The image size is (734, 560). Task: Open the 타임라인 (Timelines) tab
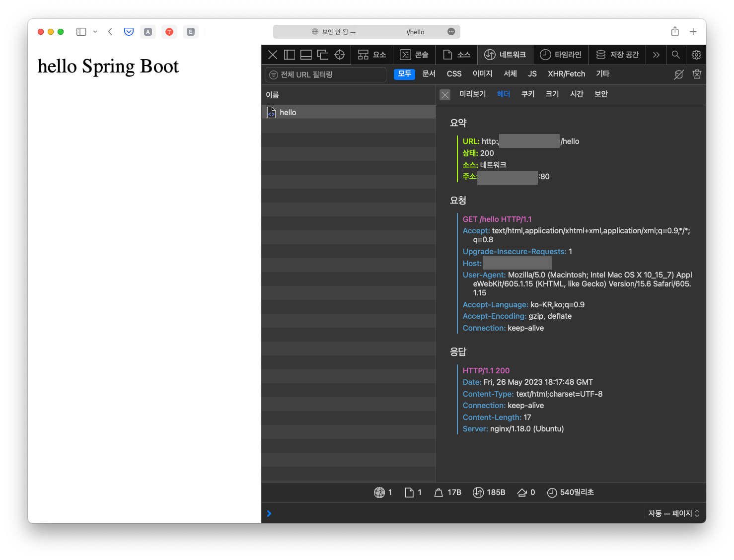(561, 55)
